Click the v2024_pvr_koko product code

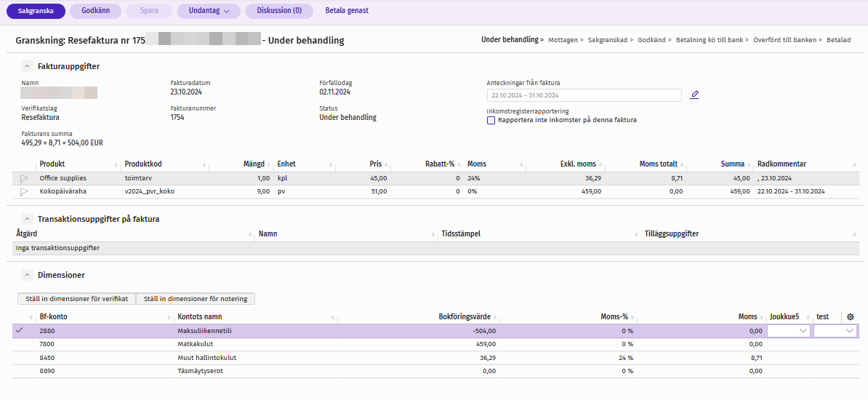150,191
